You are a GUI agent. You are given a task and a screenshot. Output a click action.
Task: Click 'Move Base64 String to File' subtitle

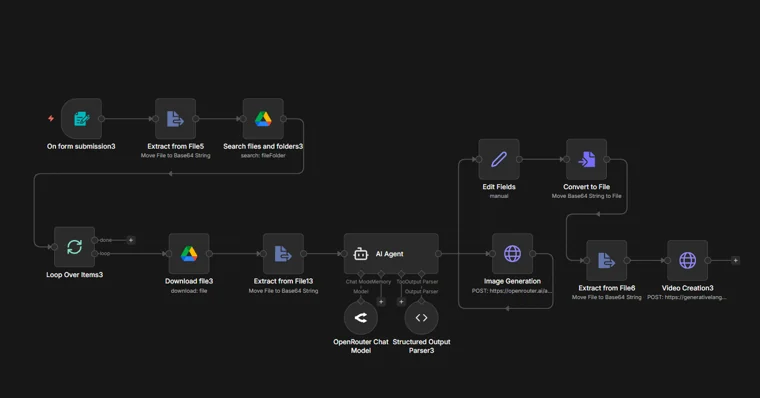586,196
